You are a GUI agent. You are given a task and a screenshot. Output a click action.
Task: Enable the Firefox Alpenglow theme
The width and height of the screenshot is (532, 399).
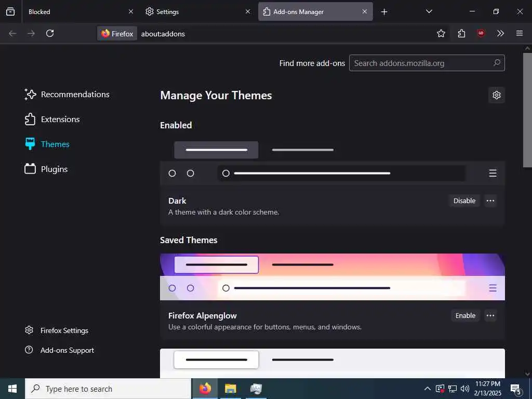pos(465,315)
